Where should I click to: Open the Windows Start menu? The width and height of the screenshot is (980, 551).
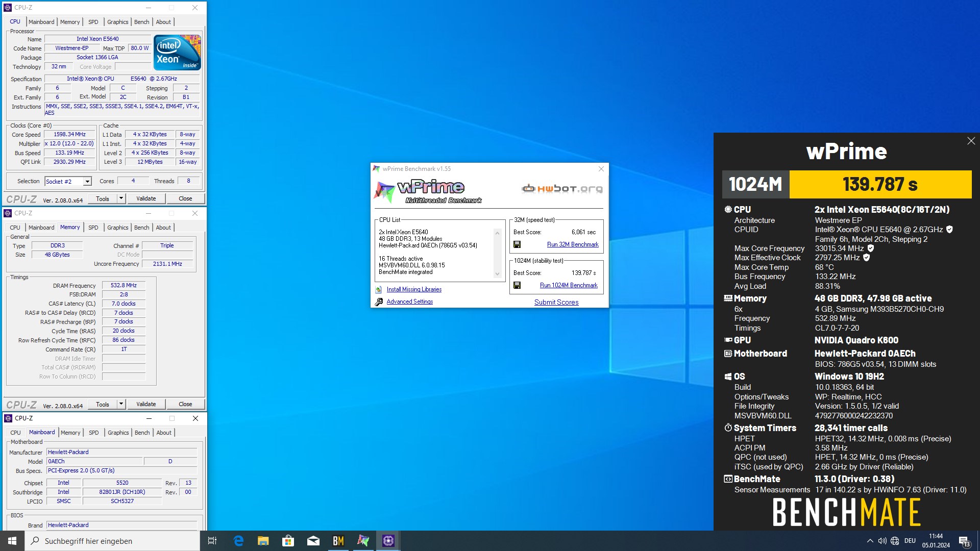(12, 541)
